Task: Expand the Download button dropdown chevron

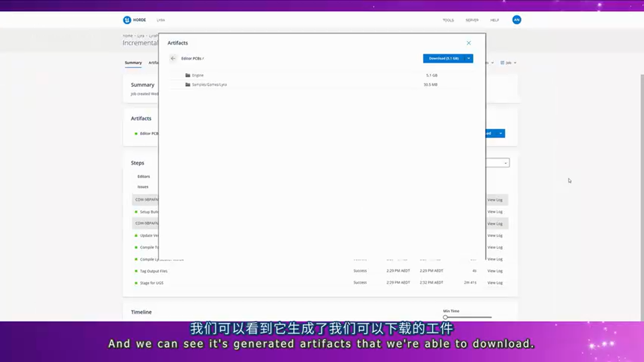Action: click(x=468, y=58)
